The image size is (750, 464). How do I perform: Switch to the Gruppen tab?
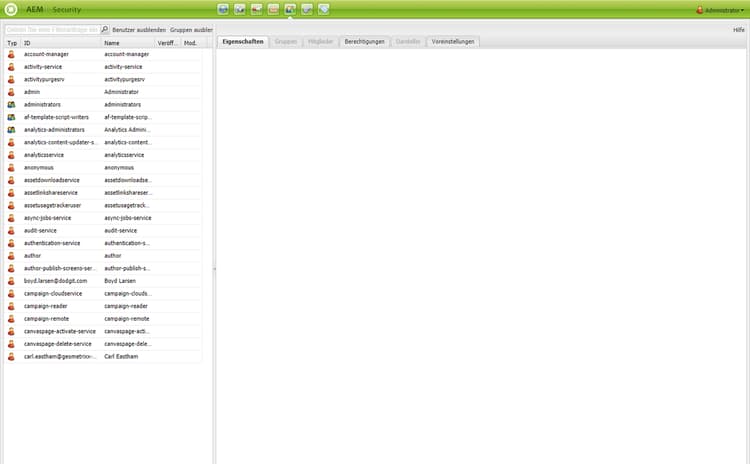pos(286,42)
